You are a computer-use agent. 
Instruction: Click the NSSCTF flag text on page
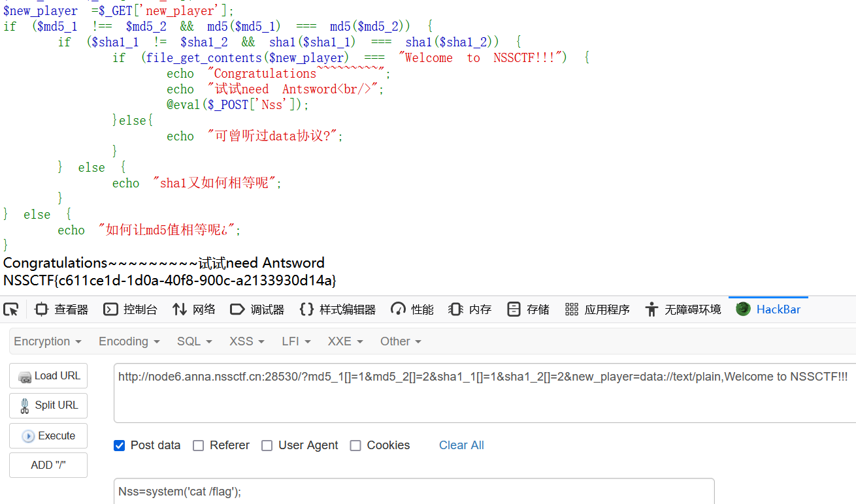[170, 281]
